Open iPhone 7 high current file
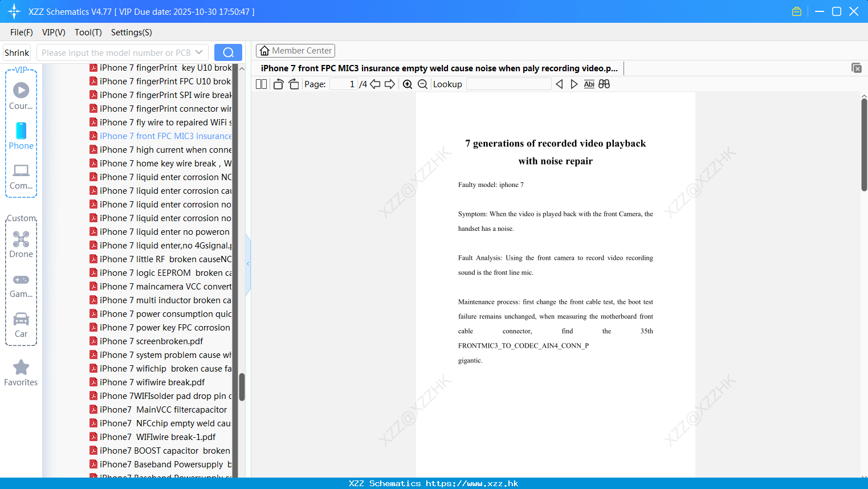The height and width of the screenshot is (489, 868). click(x=160, y=150)
